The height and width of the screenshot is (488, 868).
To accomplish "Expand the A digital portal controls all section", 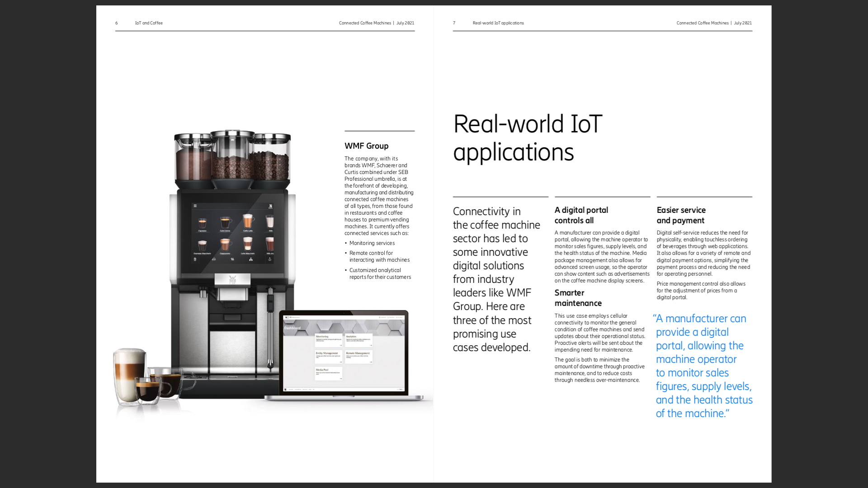I will point(581,215).
